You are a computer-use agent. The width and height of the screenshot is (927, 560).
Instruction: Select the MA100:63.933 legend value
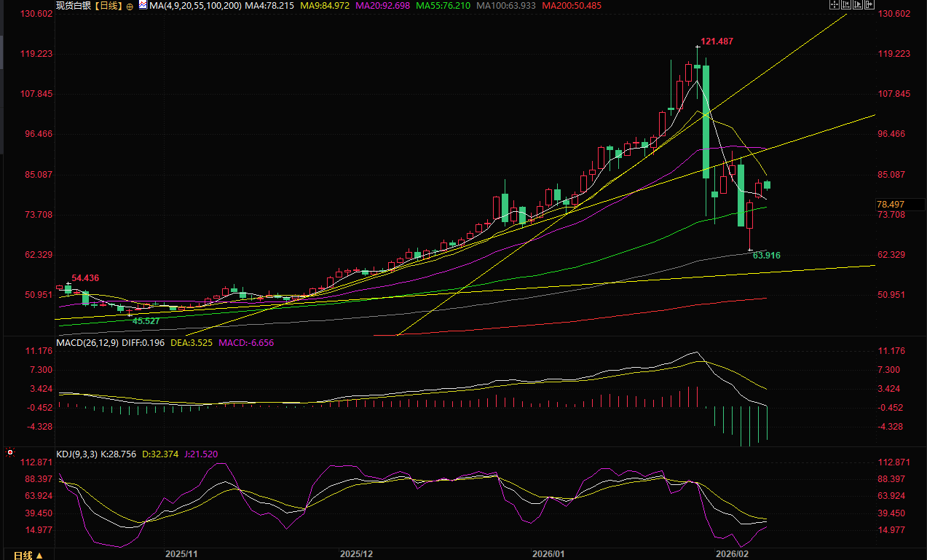[x=507, y=6]
